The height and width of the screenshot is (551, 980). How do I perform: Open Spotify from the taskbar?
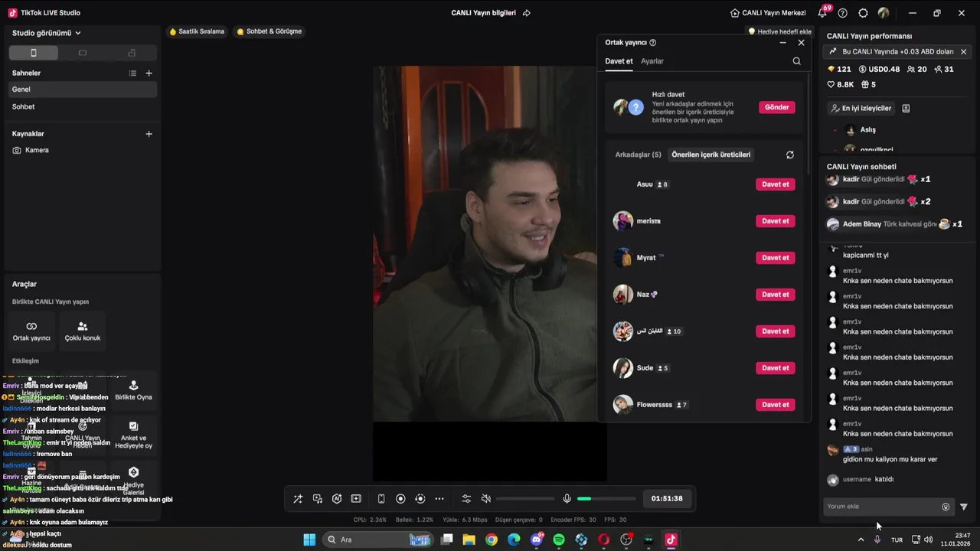pyautogui.click(x=559, y=540)
